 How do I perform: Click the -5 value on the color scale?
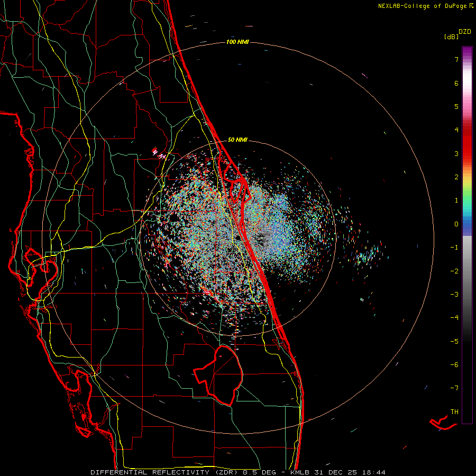[x=454, y=342]
